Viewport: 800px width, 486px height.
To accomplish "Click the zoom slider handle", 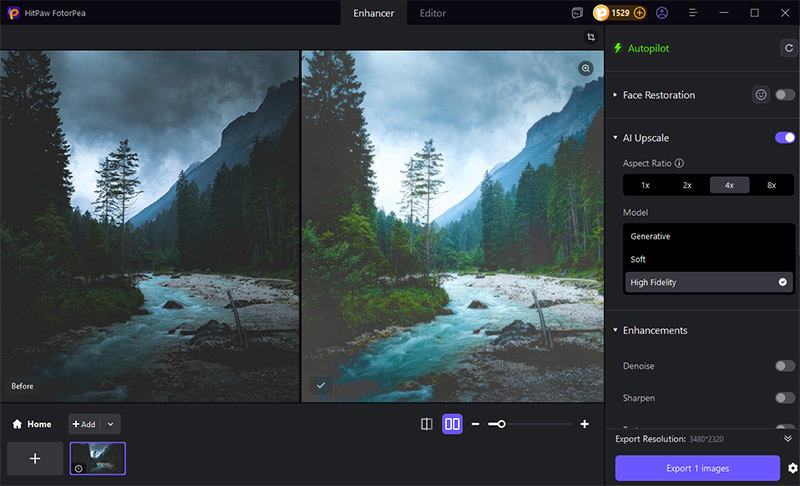I will coord(502,424).
